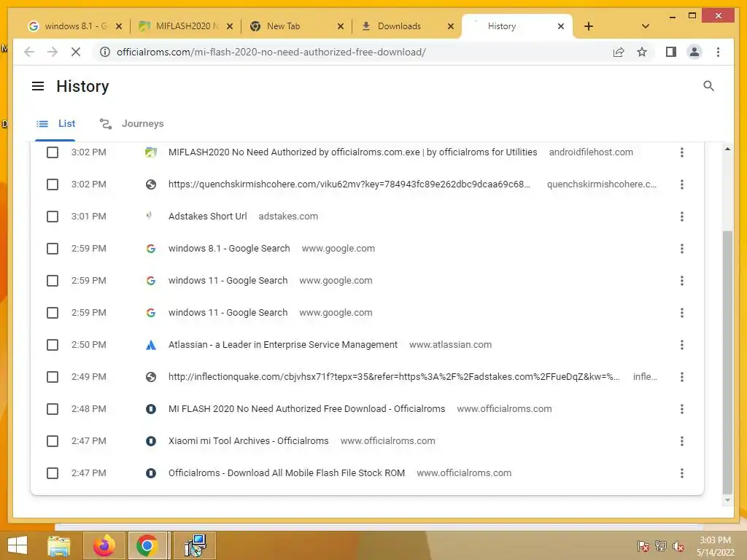Go back to the previous page
This screenshot has width=747, height=560.
29,52
